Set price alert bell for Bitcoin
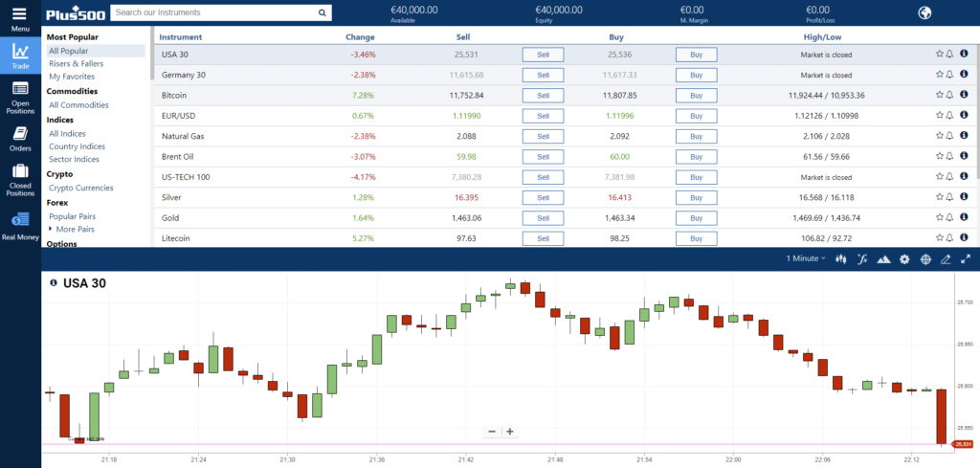Screen dimensions: 980x468 [949, 95]
